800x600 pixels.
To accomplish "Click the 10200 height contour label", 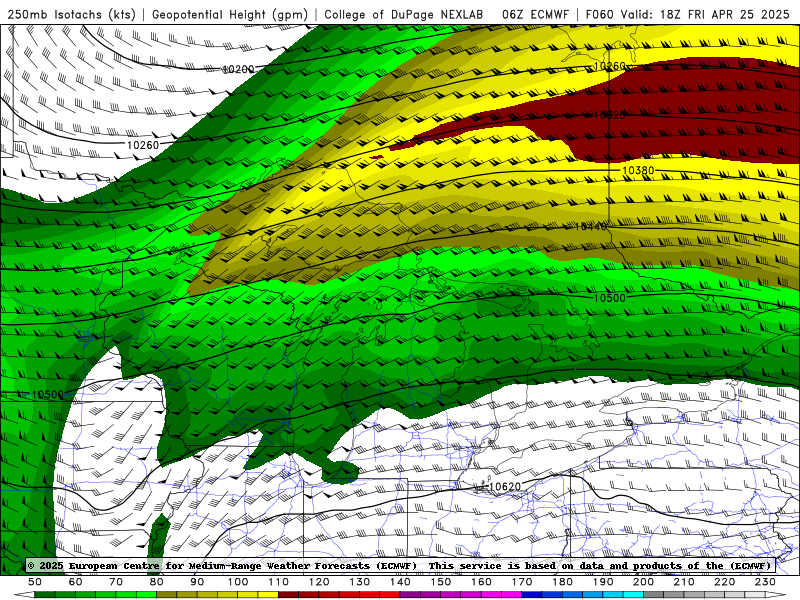I will point(238,69).
